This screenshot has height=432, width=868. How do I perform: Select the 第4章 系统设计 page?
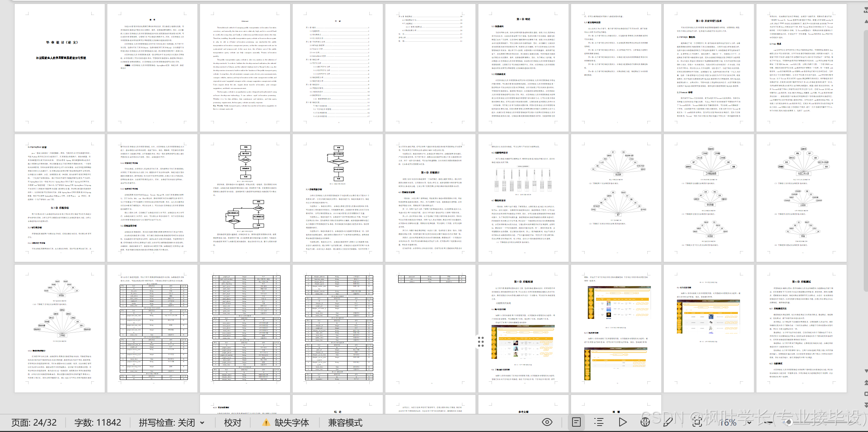(x=430, y=198)
